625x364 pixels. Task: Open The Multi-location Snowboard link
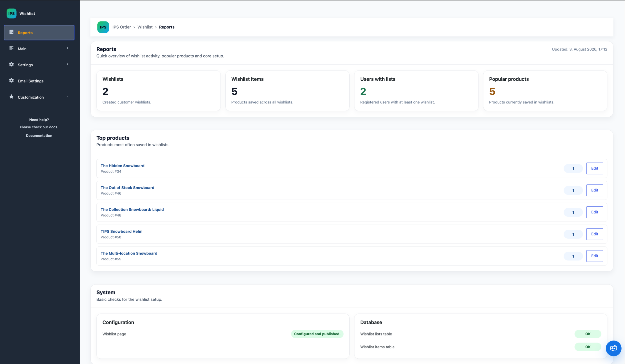tap(129, 253)
